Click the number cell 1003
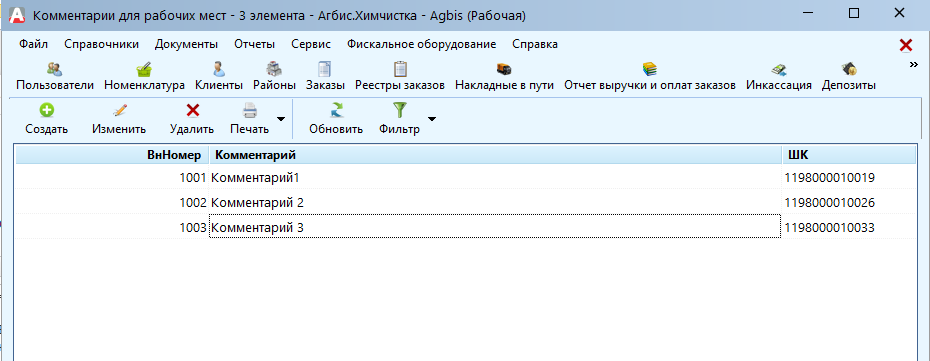930x361 pixels. pos(112,227)
